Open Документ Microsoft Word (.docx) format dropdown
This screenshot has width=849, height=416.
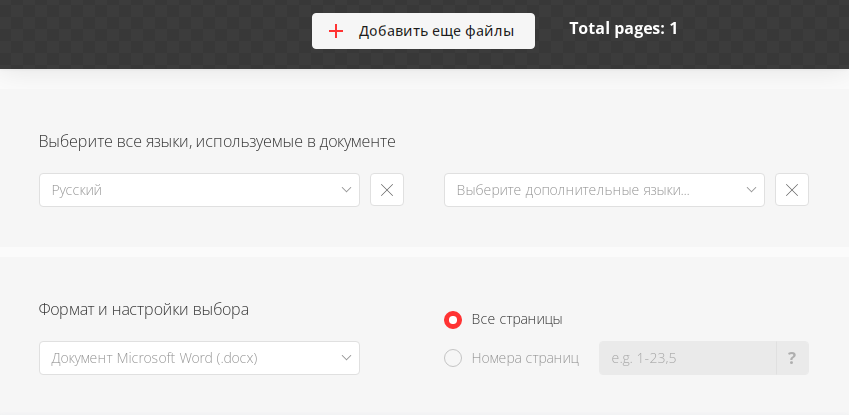(x=199, y=358)
